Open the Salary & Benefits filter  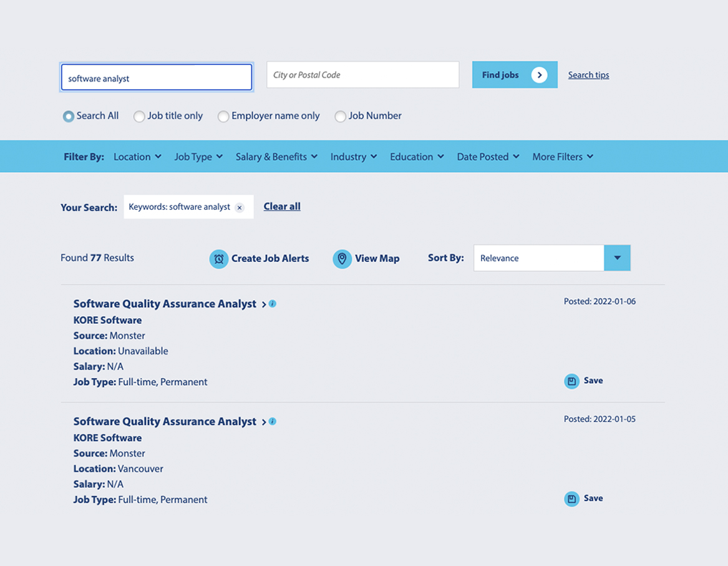pos(276,157)
